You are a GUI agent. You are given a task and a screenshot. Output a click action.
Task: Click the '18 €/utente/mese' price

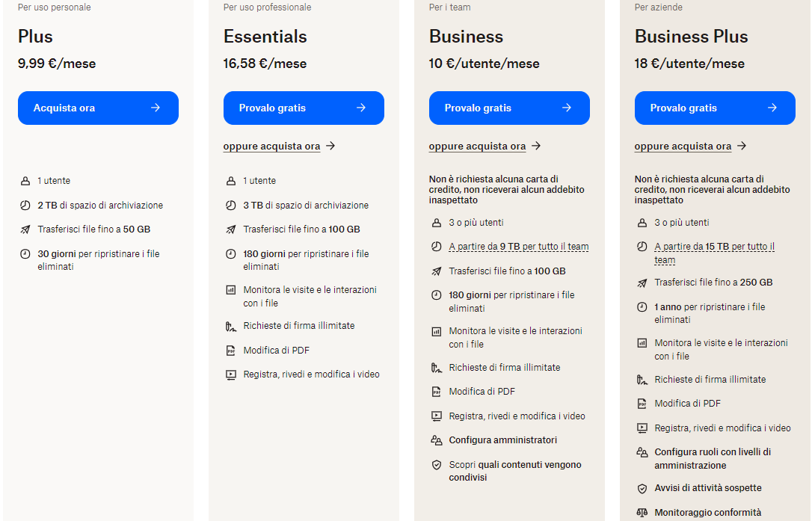pos(690,64)
